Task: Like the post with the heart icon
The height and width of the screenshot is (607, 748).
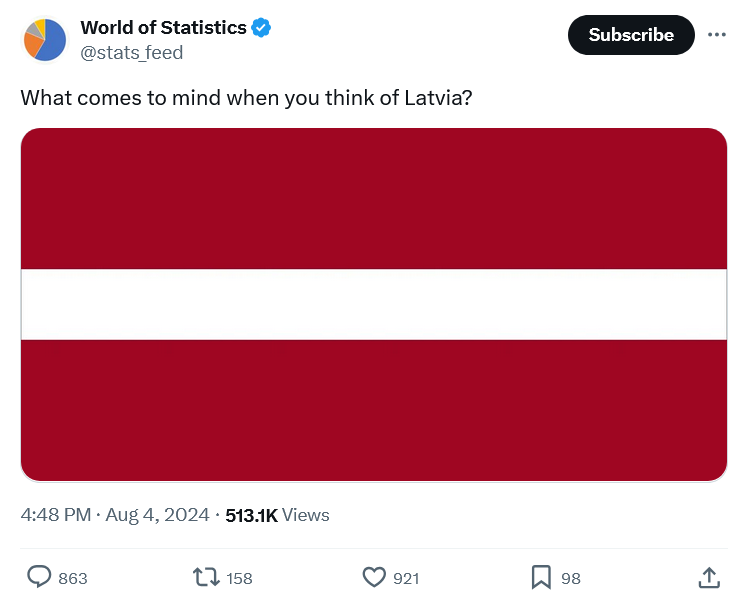Action: click(374, 577)
